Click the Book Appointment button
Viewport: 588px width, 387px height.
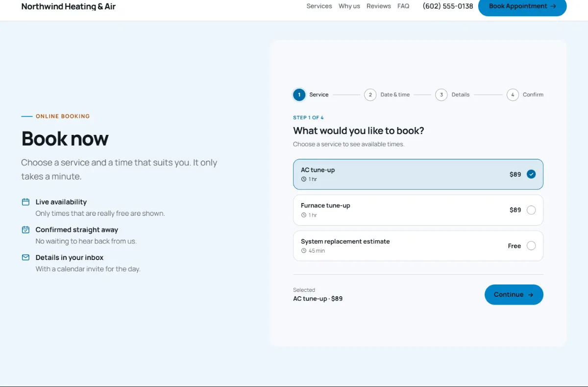pos(522,6)
